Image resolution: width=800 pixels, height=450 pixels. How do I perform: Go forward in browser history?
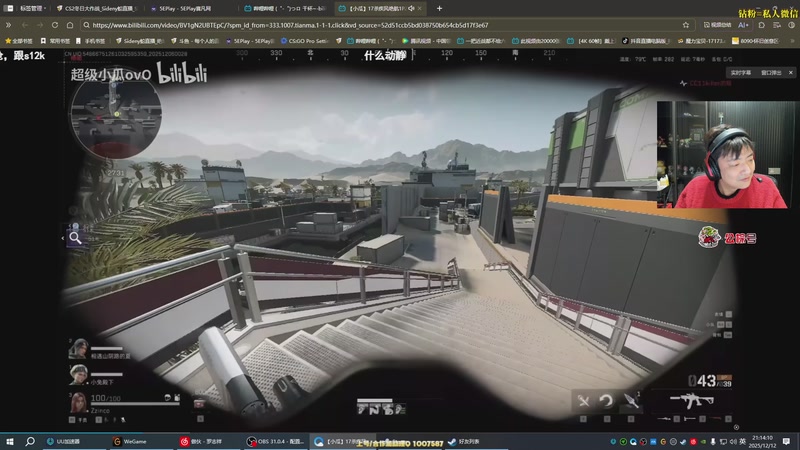39,25
